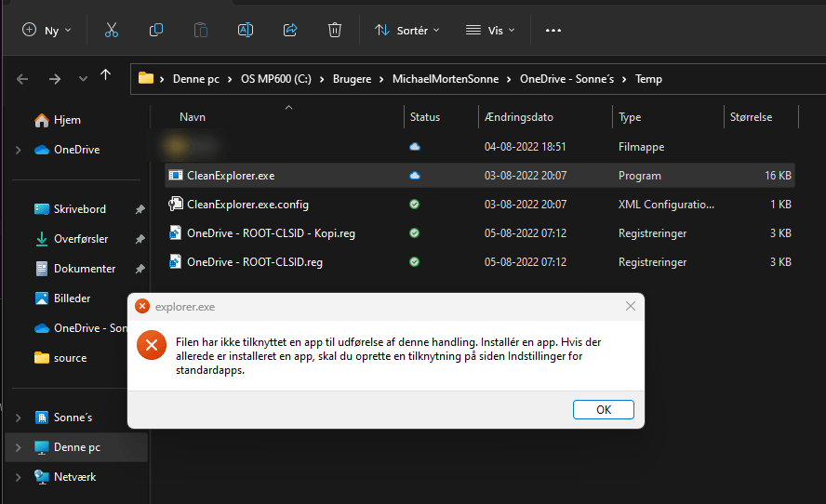Go up one folder level arrow
This screenshot has height=504, width=826.
(105, 74)
